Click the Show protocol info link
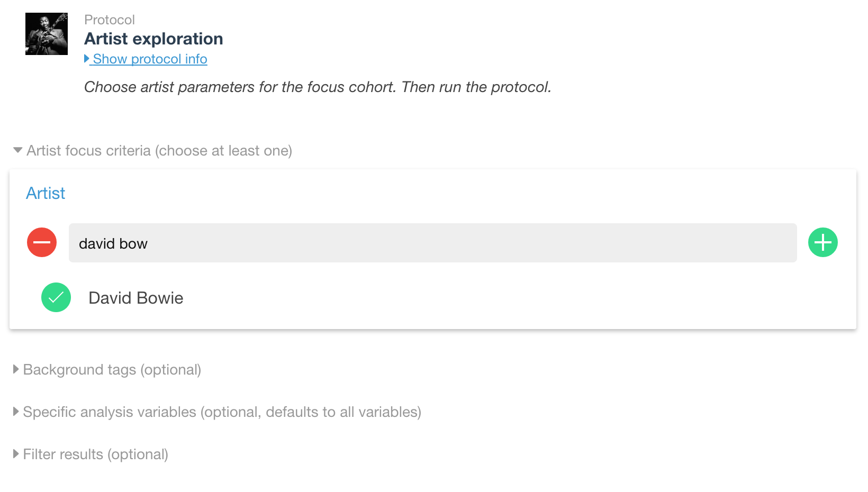 pos(150,59)
